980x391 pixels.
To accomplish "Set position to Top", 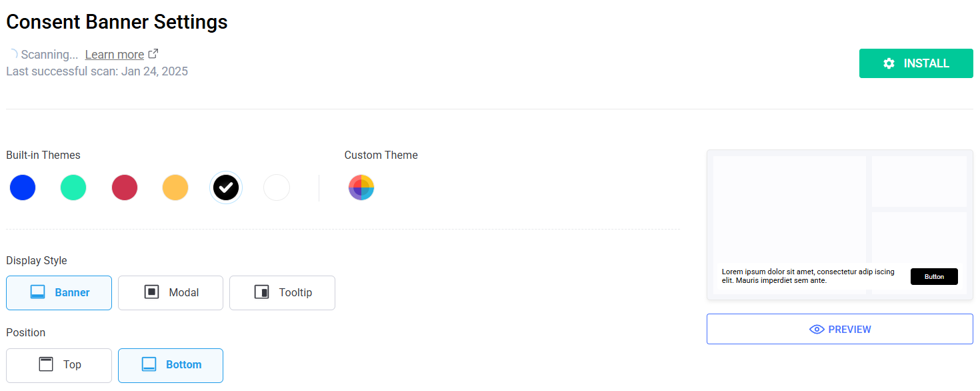I will (x=59, y=366).
